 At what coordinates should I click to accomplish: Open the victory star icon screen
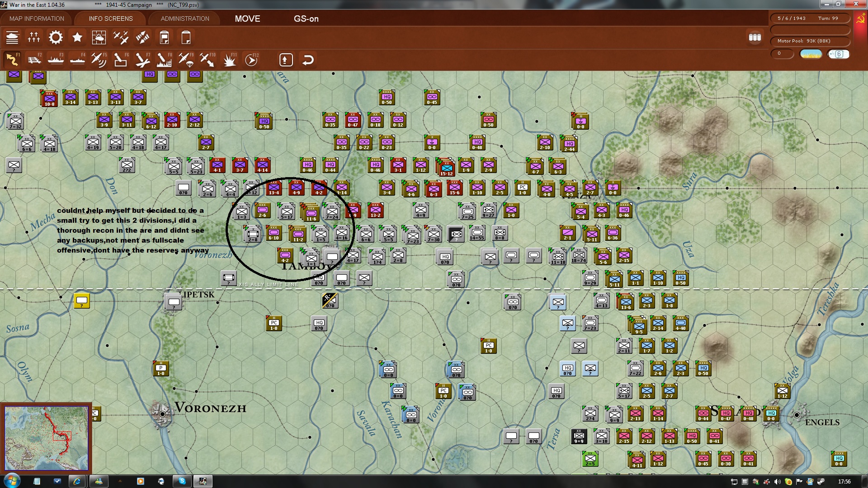click(77, 38)
